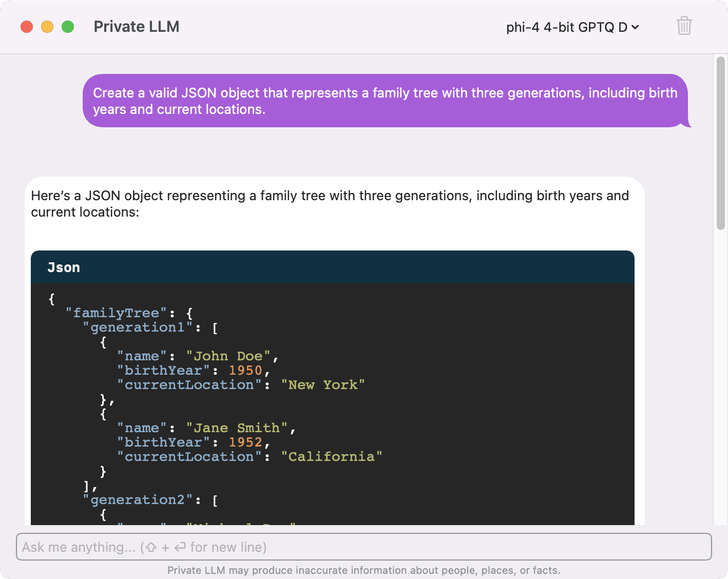The image size is (728, 579).
Task: Select the California value in JSON
Action: pyautogui.click(x=333, y=456)
